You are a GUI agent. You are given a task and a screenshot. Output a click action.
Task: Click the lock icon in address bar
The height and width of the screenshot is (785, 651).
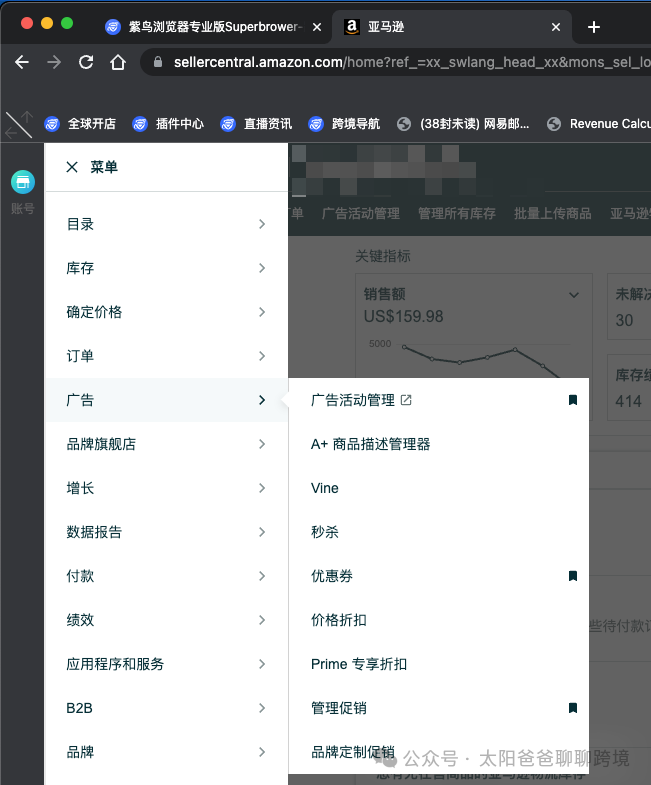tap(158, 62)
